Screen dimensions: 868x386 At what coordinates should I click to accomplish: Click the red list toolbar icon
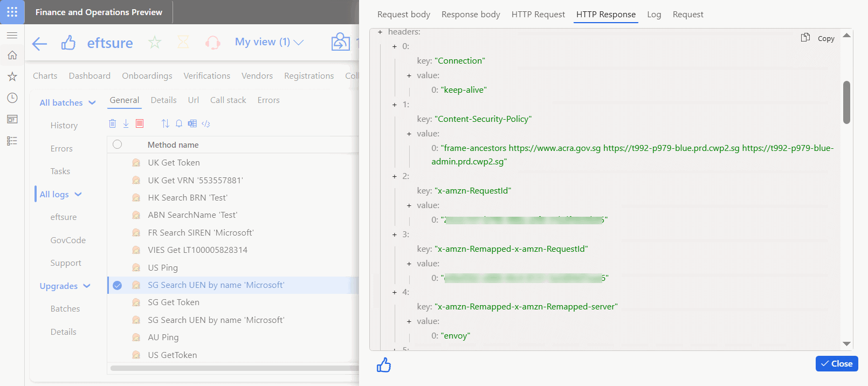point(140,123)
